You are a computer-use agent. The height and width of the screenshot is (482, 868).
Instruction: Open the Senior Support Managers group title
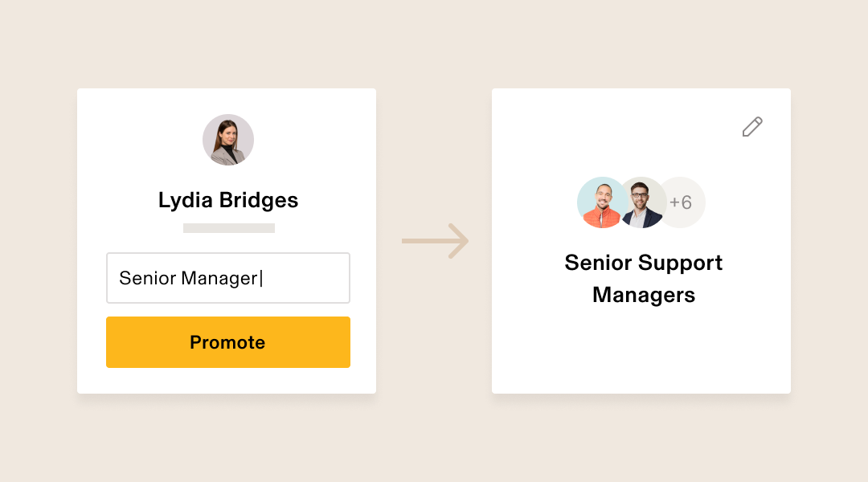tap(643, 278)
